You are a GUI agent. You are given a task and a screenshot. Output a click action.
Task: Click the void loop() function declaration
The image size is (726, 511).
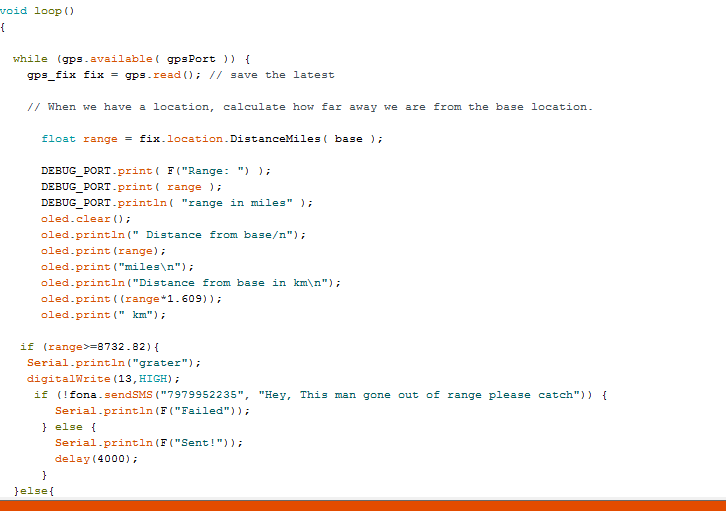tap(37, 10)
